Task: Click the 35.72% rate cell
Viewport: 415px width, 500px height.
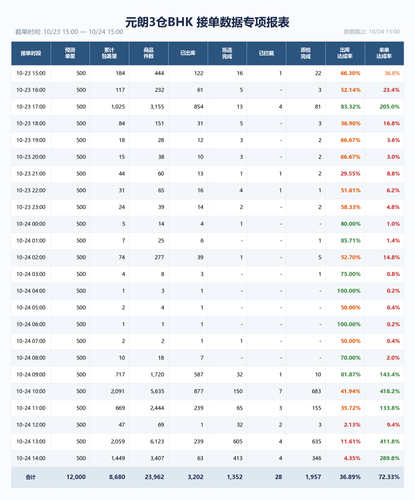Action: click(x=351, y=408)
